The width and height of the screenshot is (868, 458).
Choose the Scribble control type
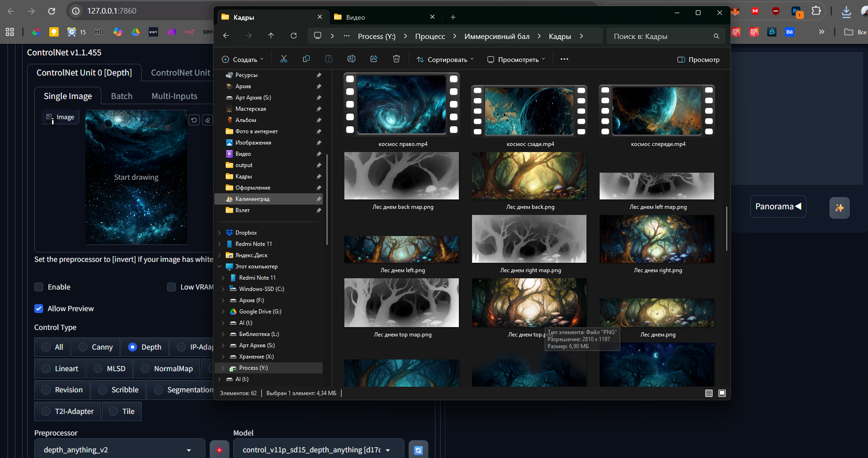118,390
